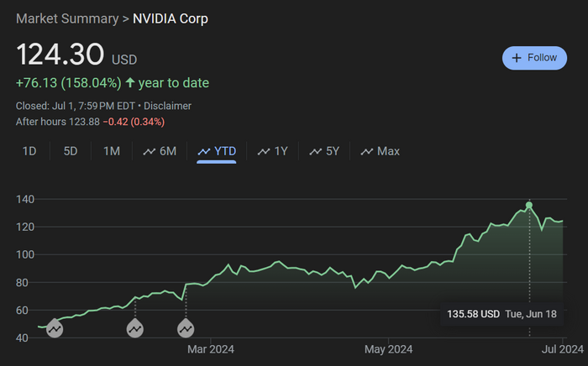The width and height of the screenshot is (588, 366).
Task: Open the Disclaimer link
Action: tap(167, 106)
